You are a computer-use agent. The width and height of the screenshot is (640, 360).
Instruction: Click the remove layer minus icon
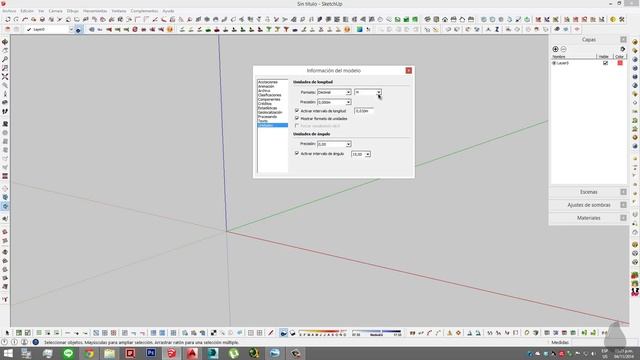[564, 49]
